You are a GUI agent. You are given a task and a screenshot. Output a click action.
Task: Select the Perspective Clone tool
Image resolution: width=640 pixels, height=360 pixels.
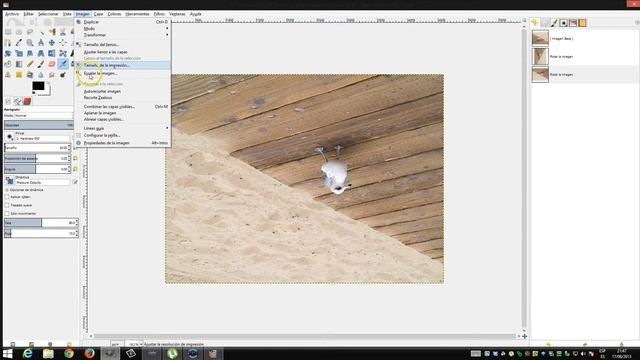(30, 75)
